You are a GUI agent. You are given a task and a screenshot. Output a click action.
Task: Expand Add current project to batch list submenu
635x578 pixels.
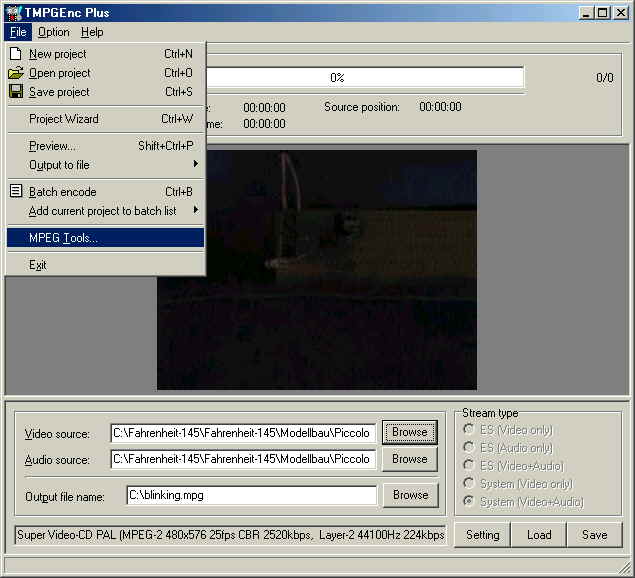tap(105, 211)
